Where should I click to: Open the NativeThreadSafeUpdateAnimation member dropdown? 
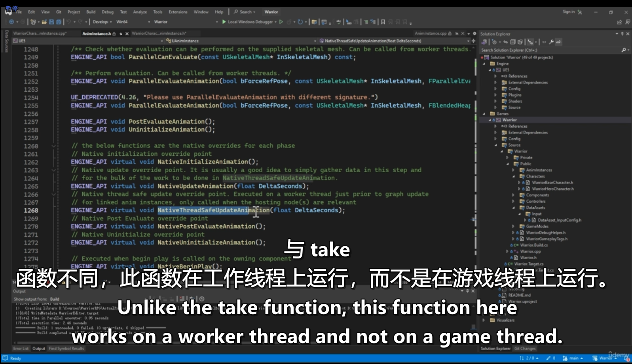[x=394, y=41]
